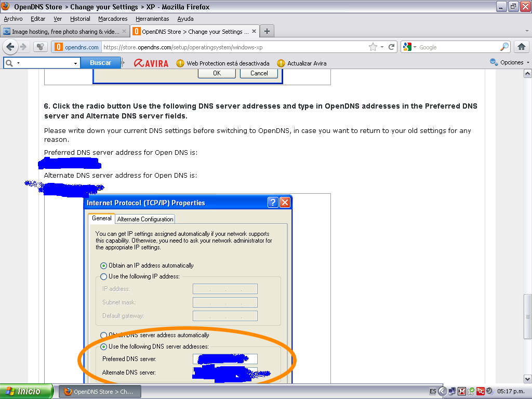Viewport: 532px width, 399px height.
Task: Switch to the Image hosting tab
Action: pyautogui.click(x=65, y=31)
